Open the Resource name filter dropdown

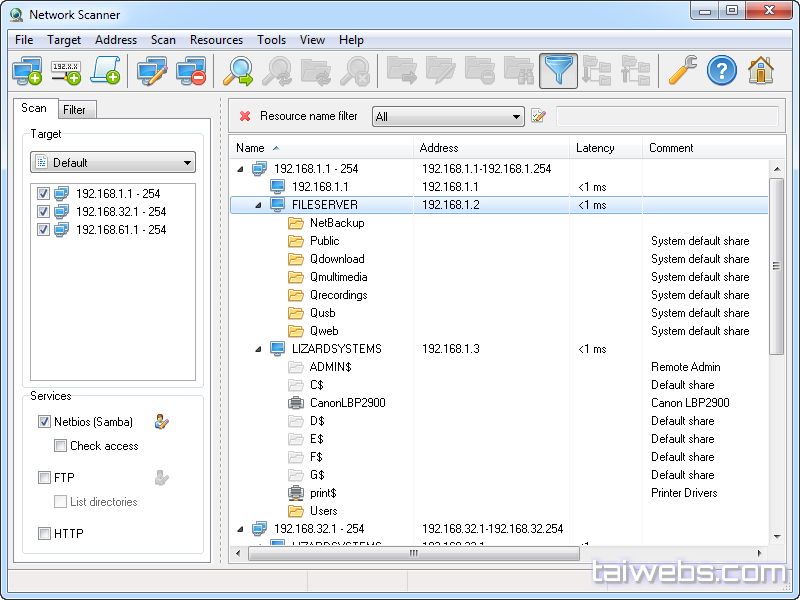point(516,117)
